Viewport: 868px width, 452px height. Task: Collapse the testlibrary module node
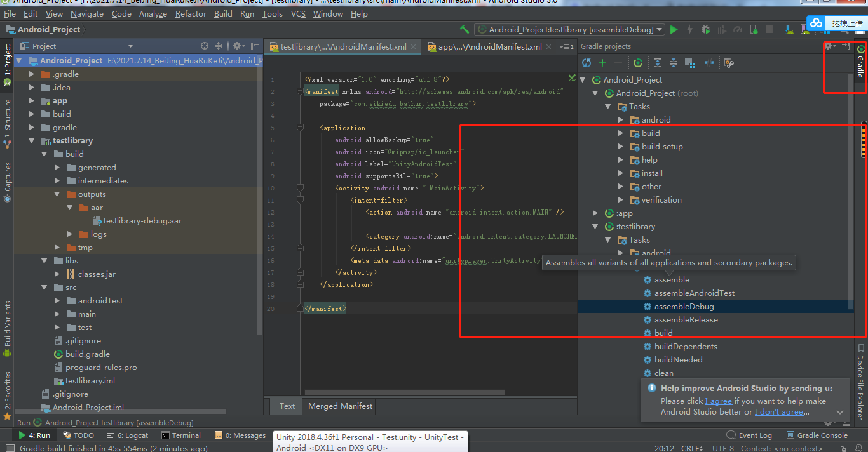(x=32, y=141)
